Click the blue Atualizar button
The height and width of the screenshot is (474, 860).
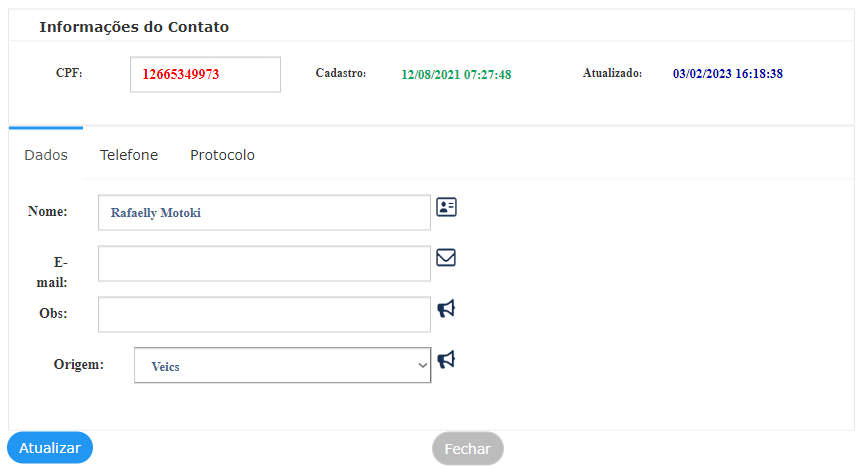coord(50,448)
